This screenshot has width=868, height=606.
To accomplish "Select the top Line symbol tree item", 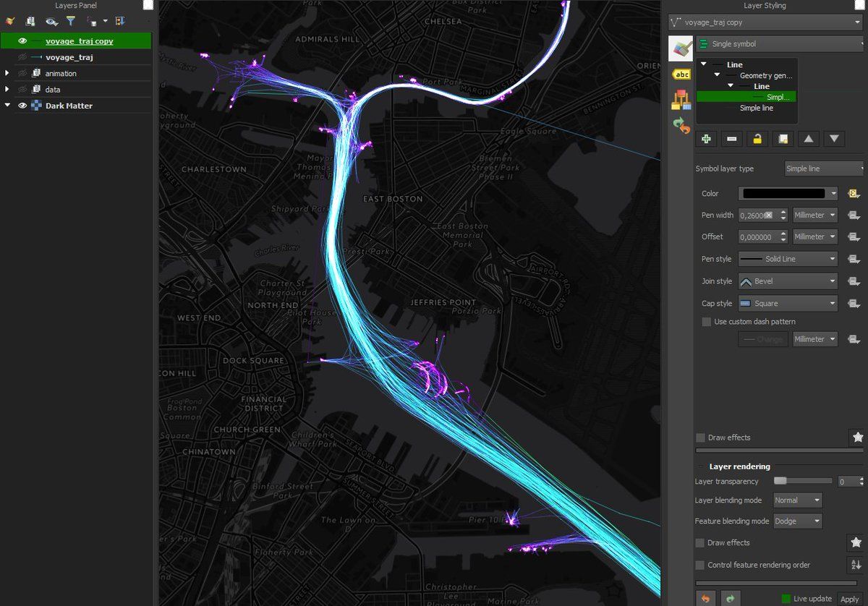I will [734, 65].
